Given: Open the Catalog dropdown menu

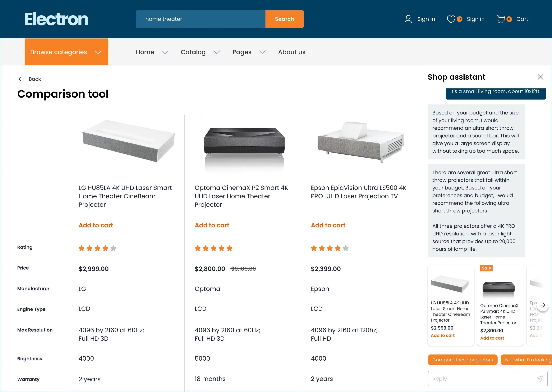Looking at the screenshot, I should click(x=193, y=52).
